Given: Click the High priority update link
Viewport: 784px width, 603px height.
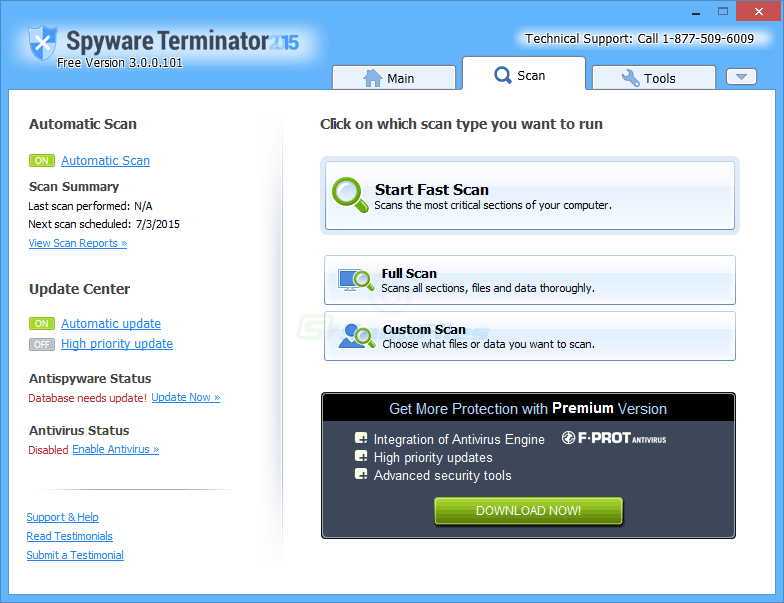Looking at the screenshot, I should point(117,344).
